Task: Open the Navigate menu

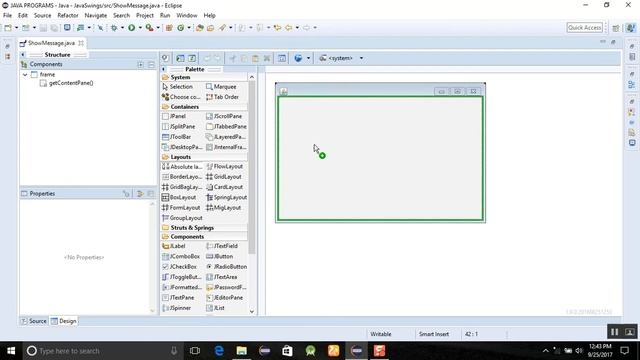Action: (x=96, y=16)
